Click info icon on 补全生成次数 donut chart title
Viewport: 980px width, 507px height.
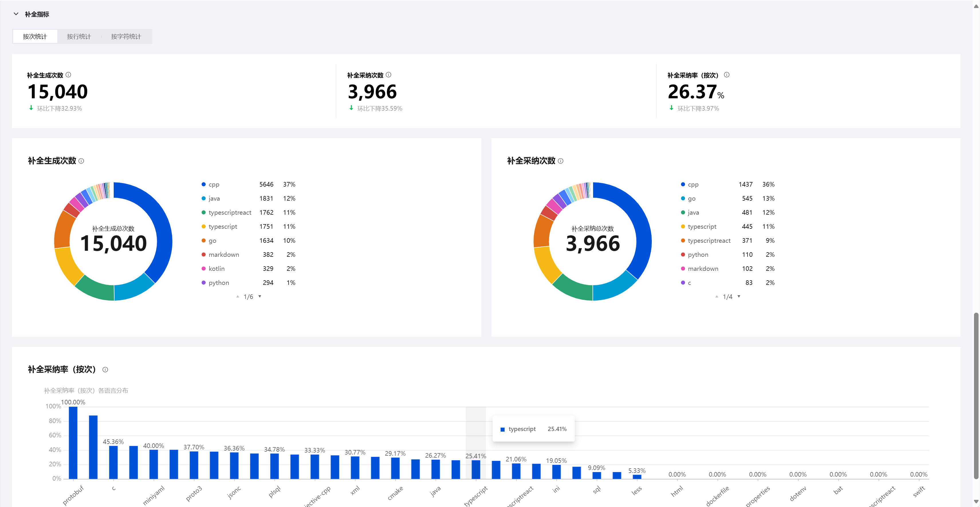tap(81, 161)
